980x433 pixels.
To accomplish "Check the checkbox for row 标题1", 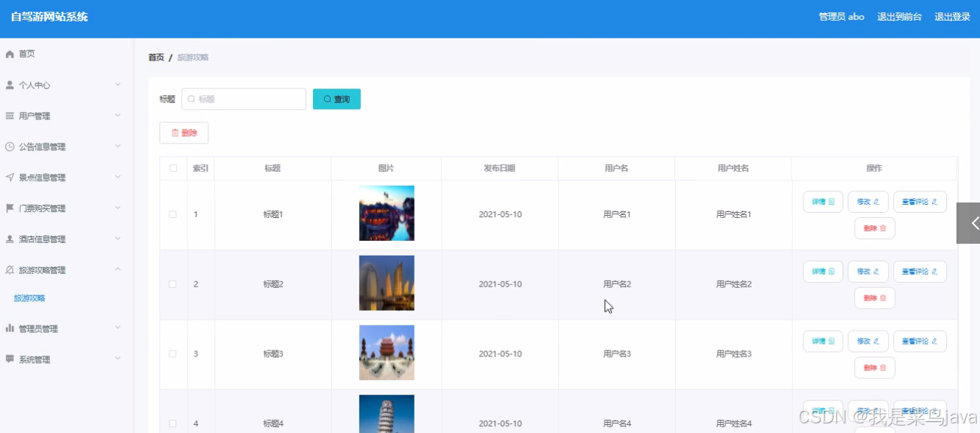I will (173, 214).
